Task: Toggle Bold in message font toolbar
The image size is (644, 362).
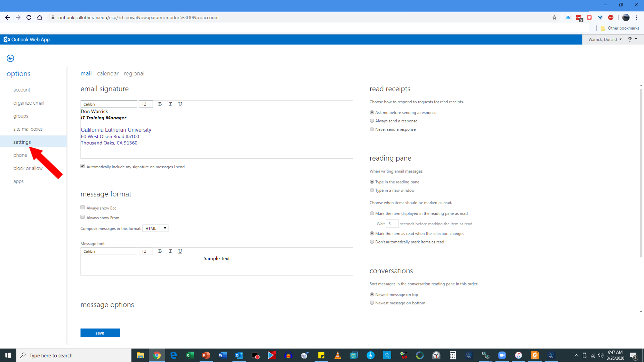Action: pos(160,251)
